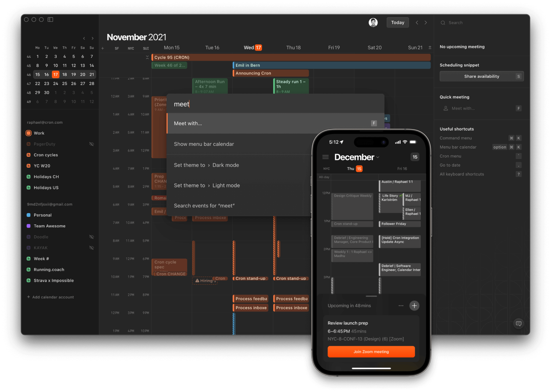Show the hidden PagerDuty calendar
This screenshot has height=392, width=551.
92,144
